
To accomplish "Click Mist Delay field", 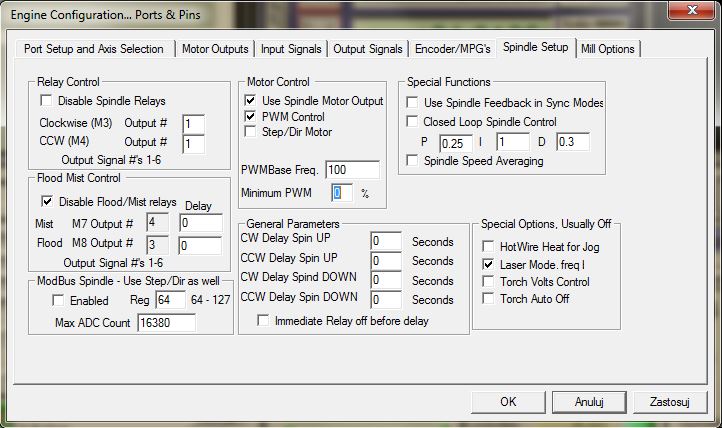I will pos(201,223).
